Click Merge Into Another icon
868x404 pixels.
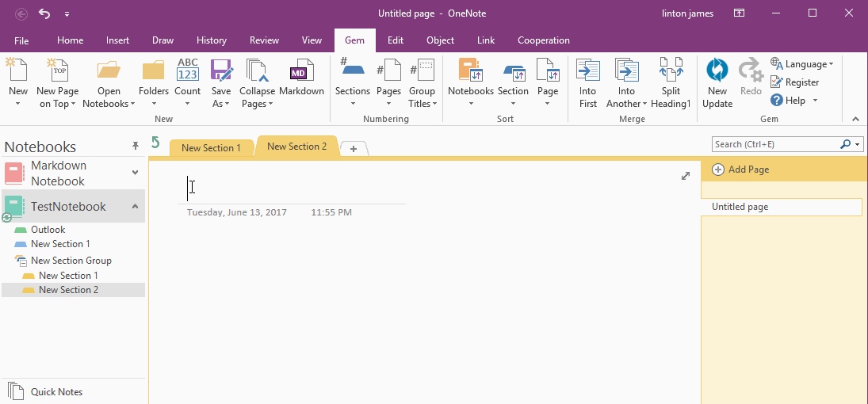(627, 71)
